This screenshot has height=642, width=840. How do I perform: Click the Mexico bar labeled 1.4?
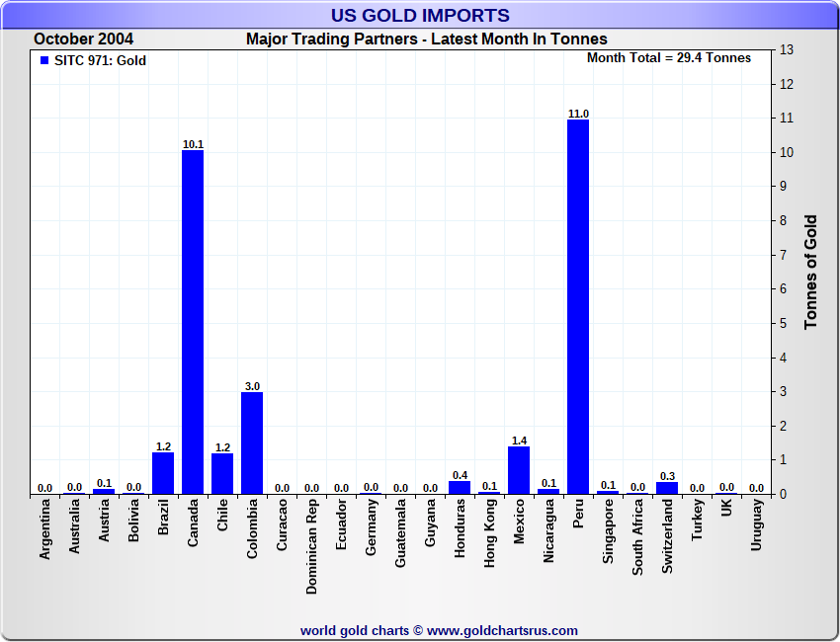click(x=519, y=470)
